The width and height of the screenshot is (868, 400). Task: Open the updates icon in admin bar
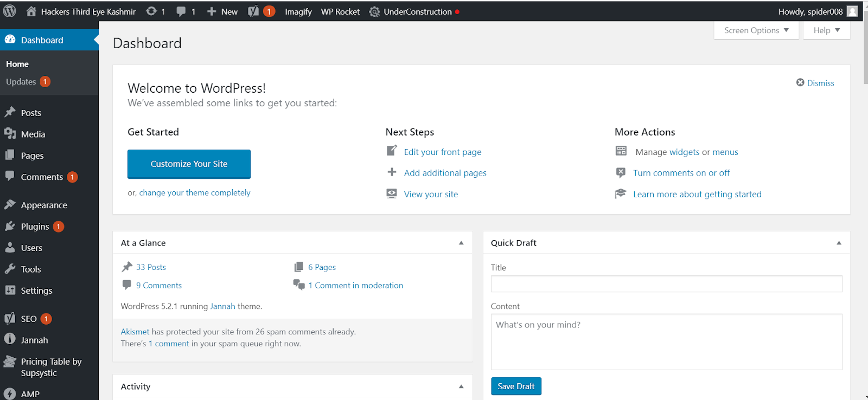(151, 11)
